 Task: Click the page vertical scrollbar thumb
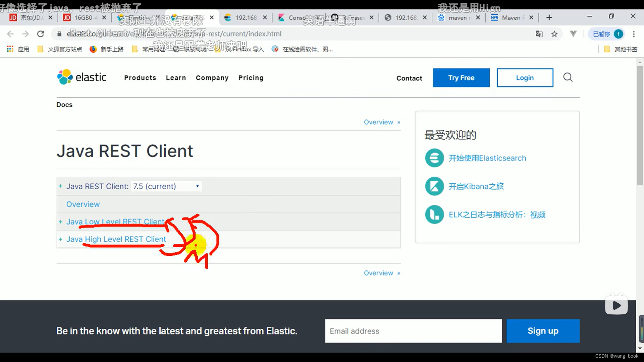tap(640, 126)
